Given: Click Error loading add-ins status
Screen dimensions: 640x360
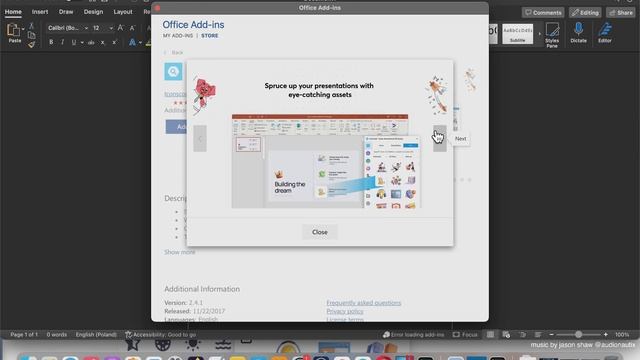Looking at the screenshot, I should tap(413, 335).
